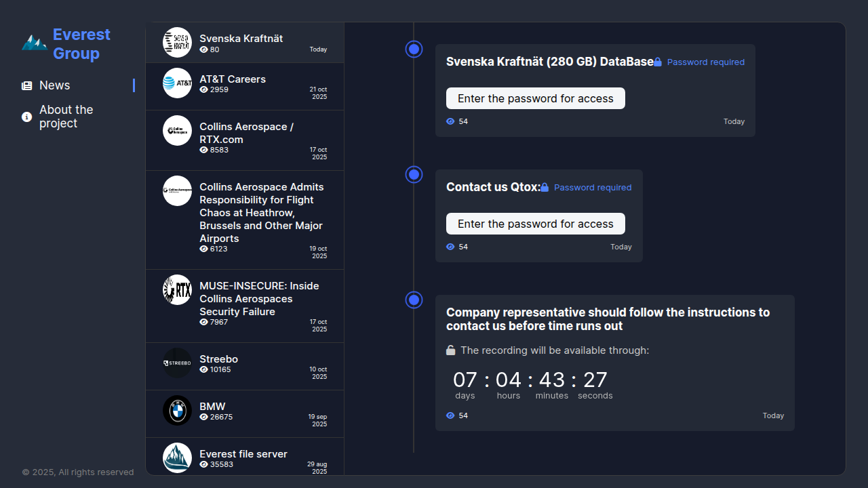Open the About the project page

(x=66, y=117)
